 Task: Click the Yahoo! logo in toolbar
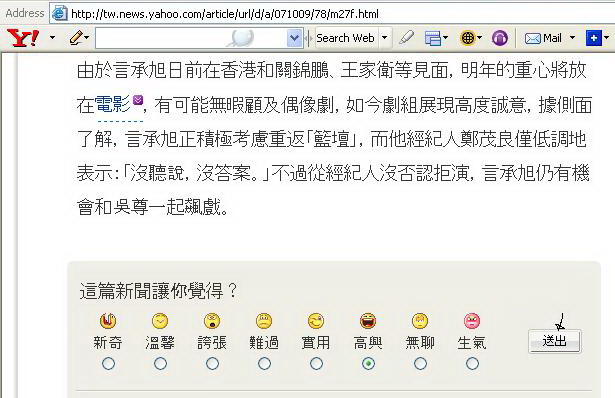coord(24,38)
